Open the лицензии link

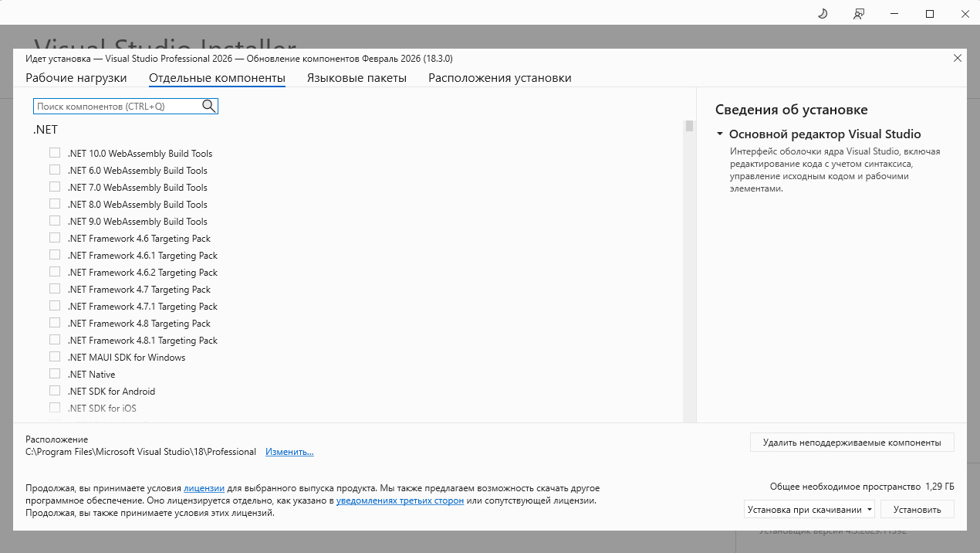(204, 489)
